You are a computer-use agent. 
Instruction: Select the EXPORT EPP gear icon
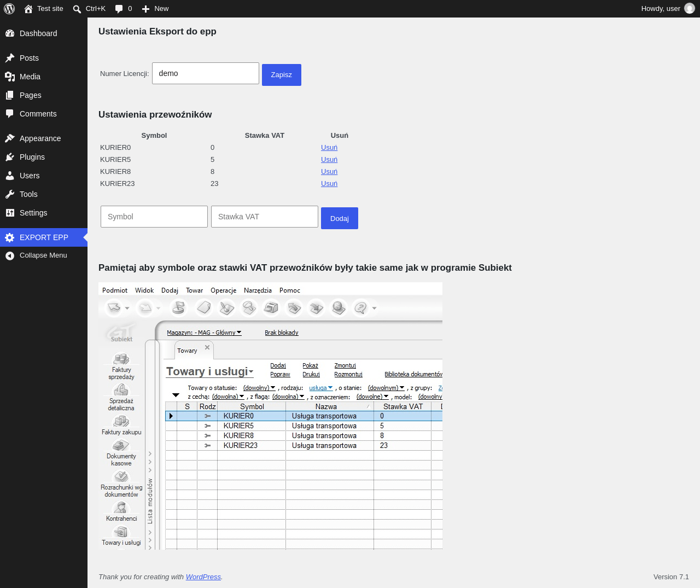10,237
